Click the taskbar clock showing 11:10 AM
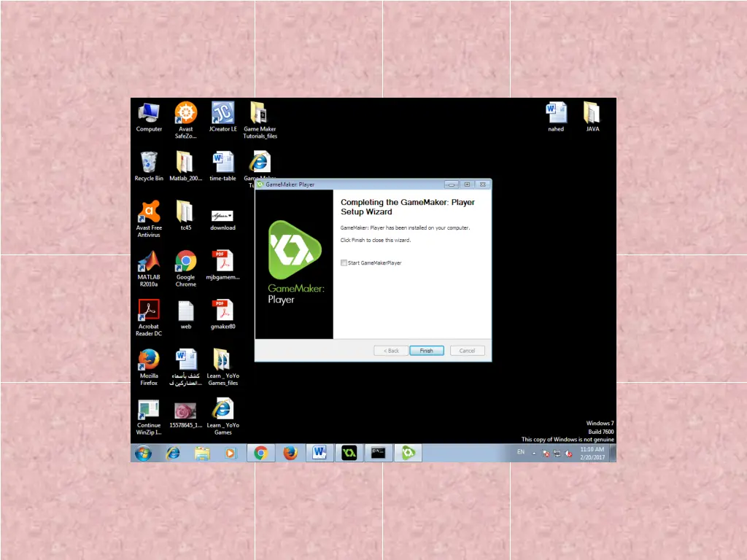747x560 pixels. (x=592, y=453)
